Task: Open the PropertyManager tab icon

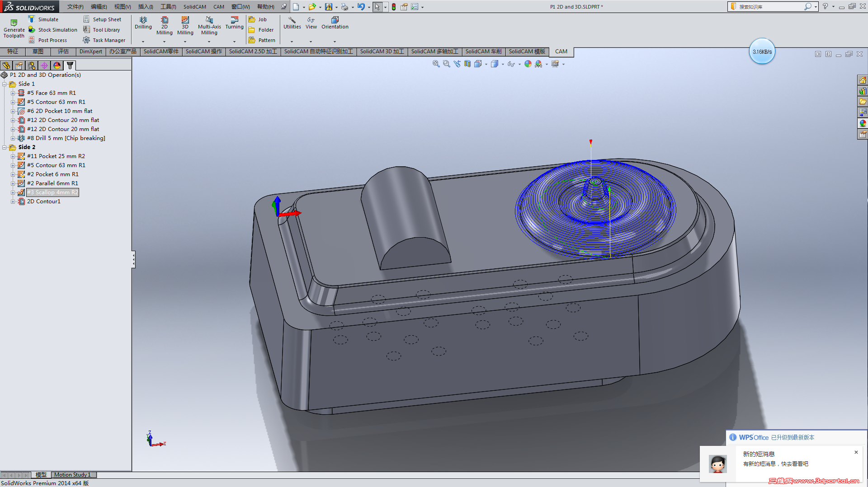Action: [x=19, y=66]
